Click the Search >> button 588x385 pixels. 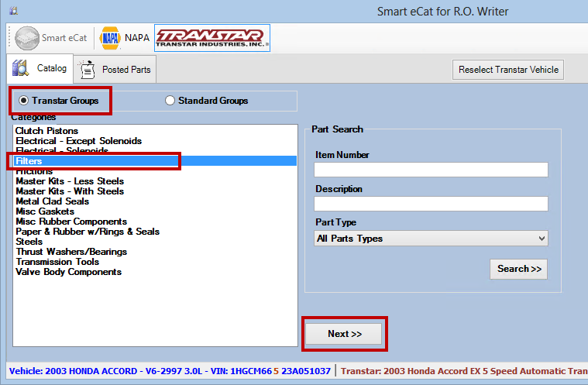pos(518,269)
